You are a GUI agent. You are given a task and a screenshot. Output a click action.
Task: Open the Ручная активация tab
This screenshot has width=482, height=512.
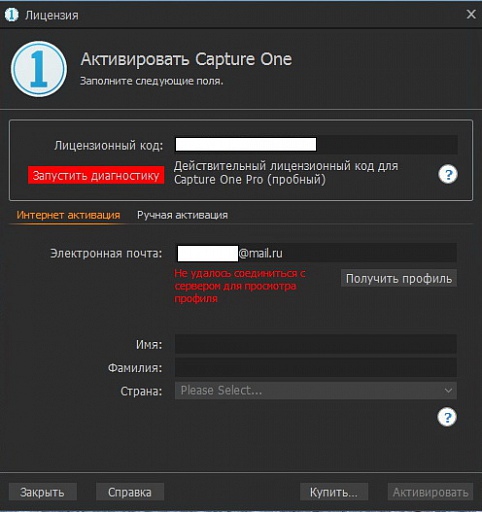tap(182, 215)
